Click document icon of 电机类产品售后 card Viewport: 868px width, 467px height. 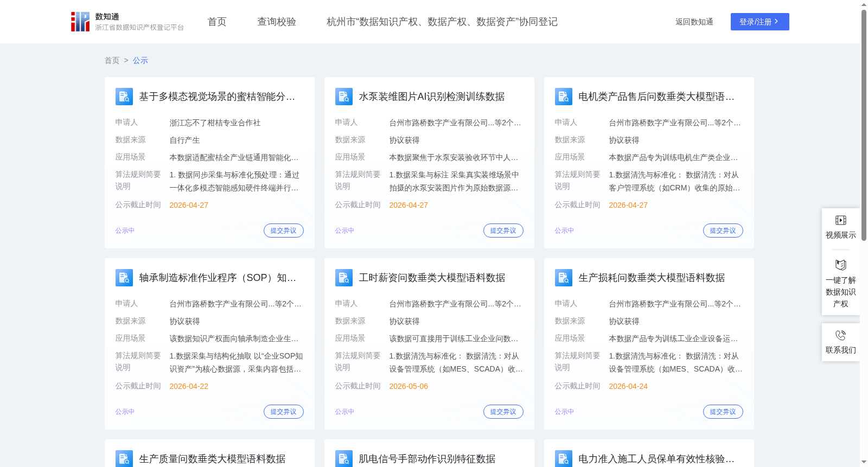[x=564, y=97]
